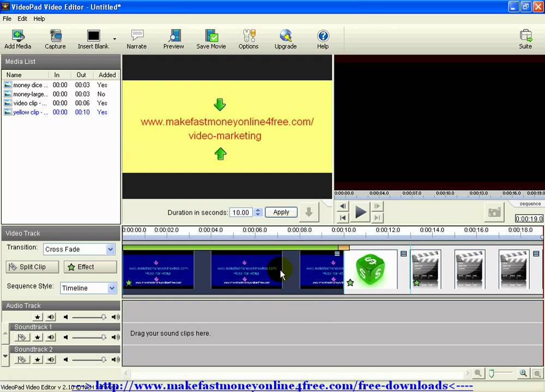Screen dimensions: 545x392
Task: Click the Add Media toolbar icon
Action: 18,39
